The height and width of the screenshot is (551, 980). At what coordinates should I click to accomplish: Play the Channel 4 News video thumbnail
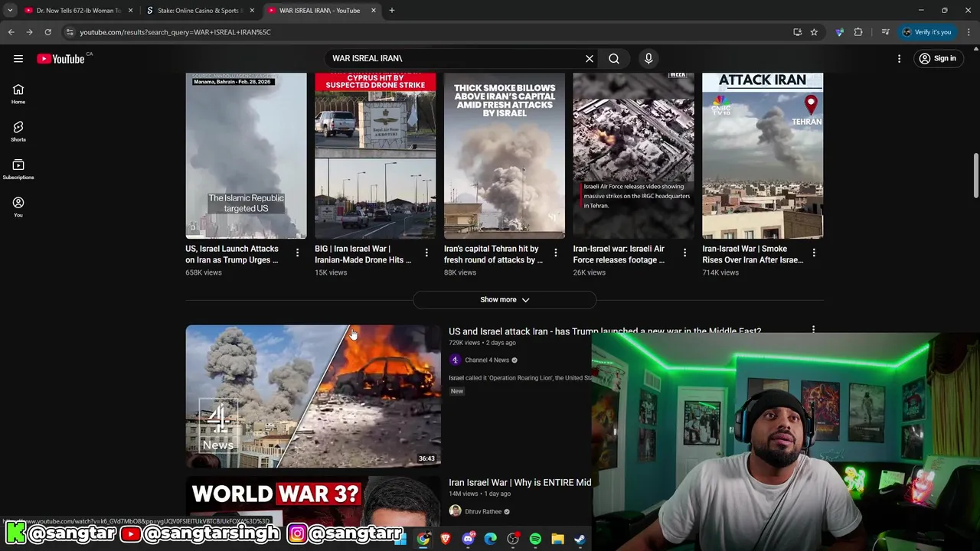(x=313, y=396)
